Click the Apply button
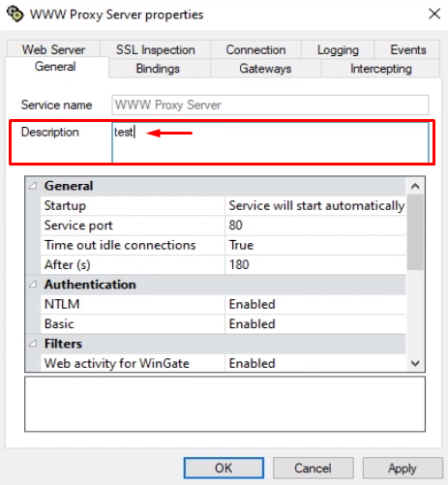Viewport: 448px width, 485px height. [x=403, y=468]
